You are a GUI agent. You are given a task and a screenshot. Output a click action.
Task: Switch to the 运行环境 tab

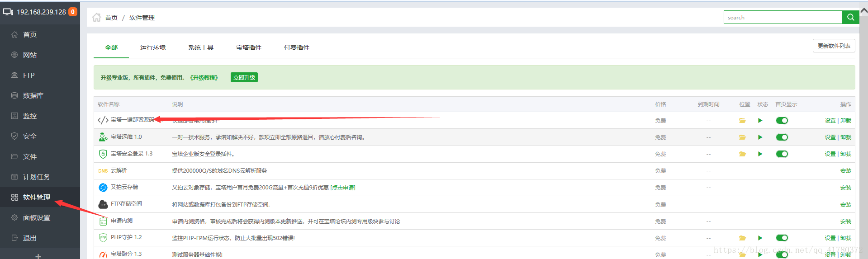pyautogui.click(x=153, y=47)
